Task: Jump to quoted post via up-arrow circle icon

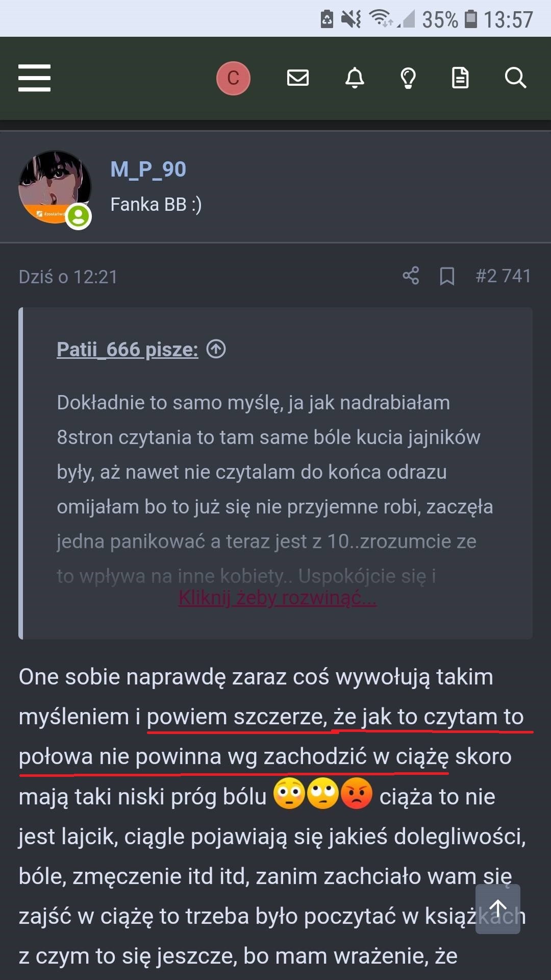Action: click(216, 349)
